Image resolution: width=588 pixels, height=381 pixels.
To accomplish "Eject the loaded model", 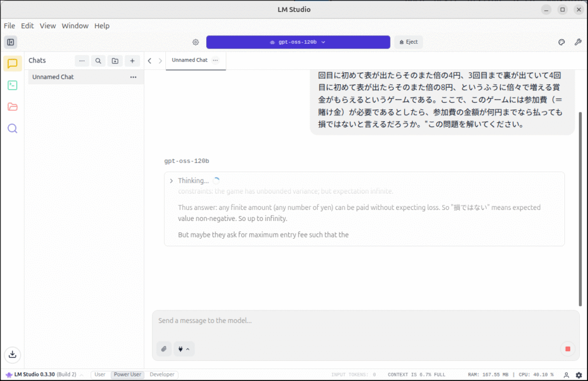I will click(408, 42).
